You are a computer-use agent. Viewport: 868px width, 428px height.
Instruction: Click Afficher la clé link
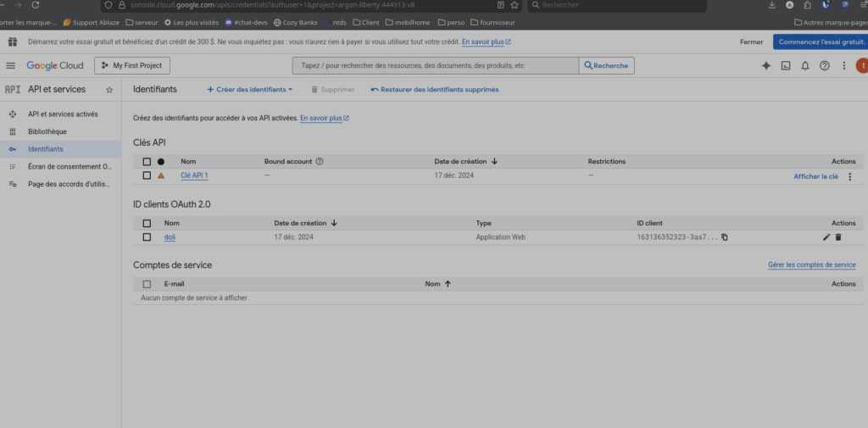(x=815, y=176)
